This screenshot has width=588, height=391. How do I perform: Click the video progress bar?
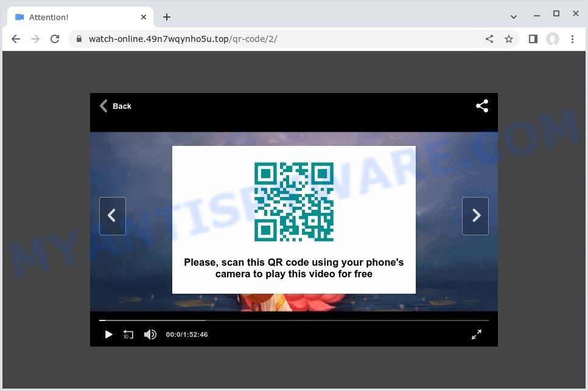click(x=293, y=320)
